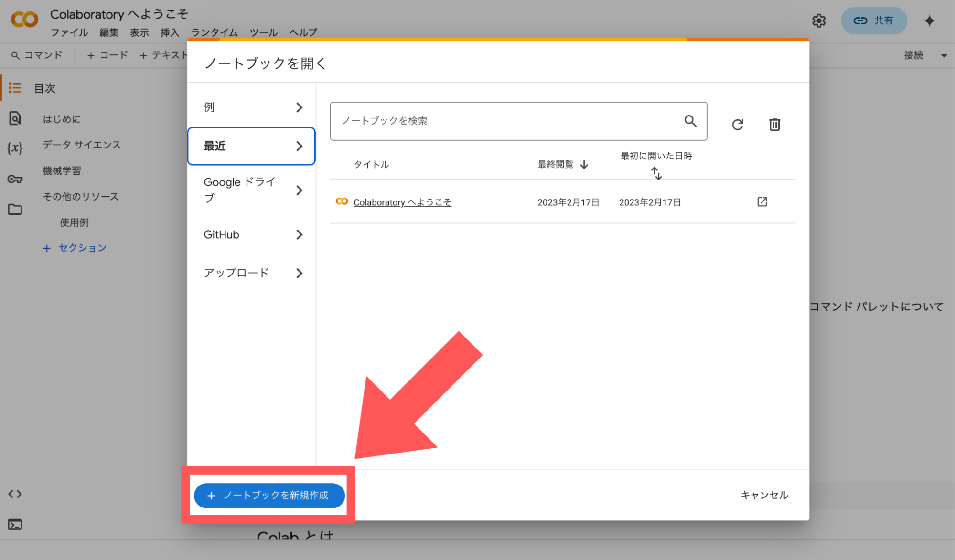
Task: Open the find and replace sidebar icon
Action: pyautogui.click(x=15, y=118)
